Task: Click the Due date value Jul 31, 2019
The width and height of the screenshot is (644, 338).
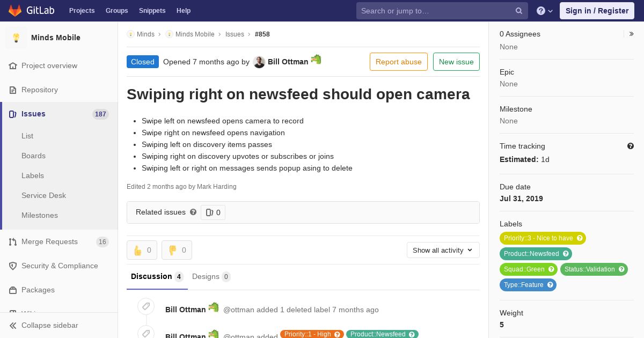Action: [521, 199]
